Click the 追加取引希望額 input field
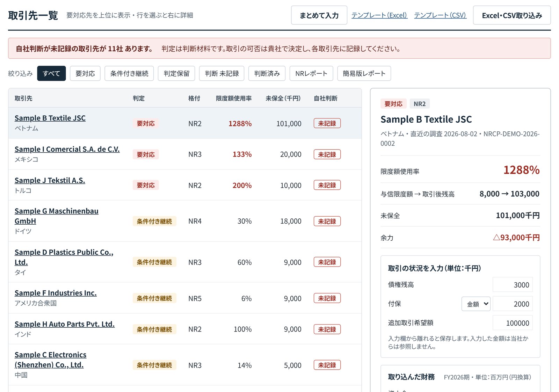Screen dimensions: 559x392 (x=513, y=323)
